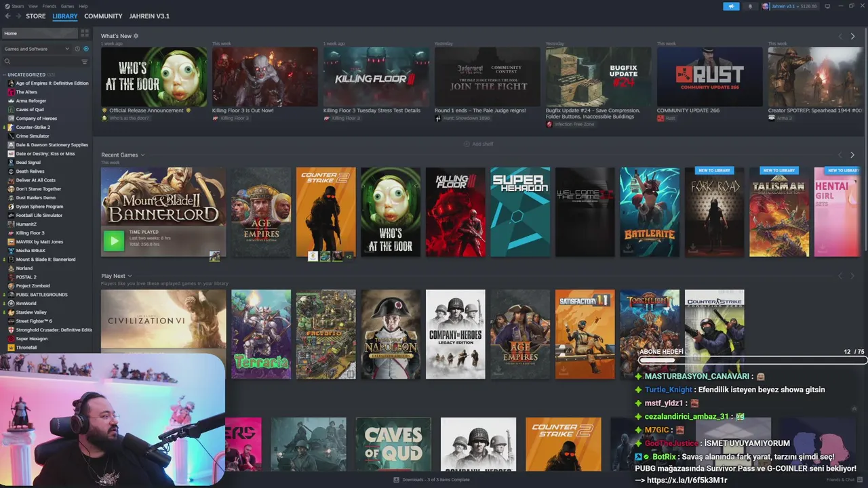Click Killing Floor 3 icon in sidebar
Viewport: 868px width, 488px height.
(x=11, y=233)
